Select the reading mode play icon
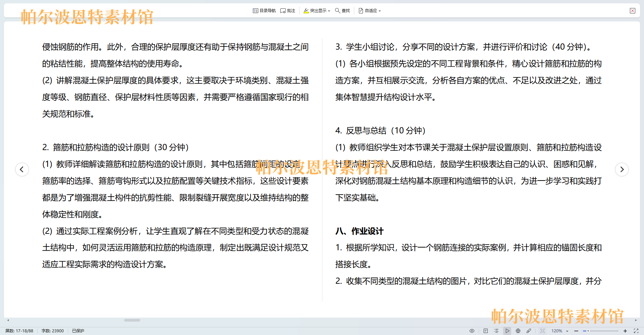 tap(507, 331)
